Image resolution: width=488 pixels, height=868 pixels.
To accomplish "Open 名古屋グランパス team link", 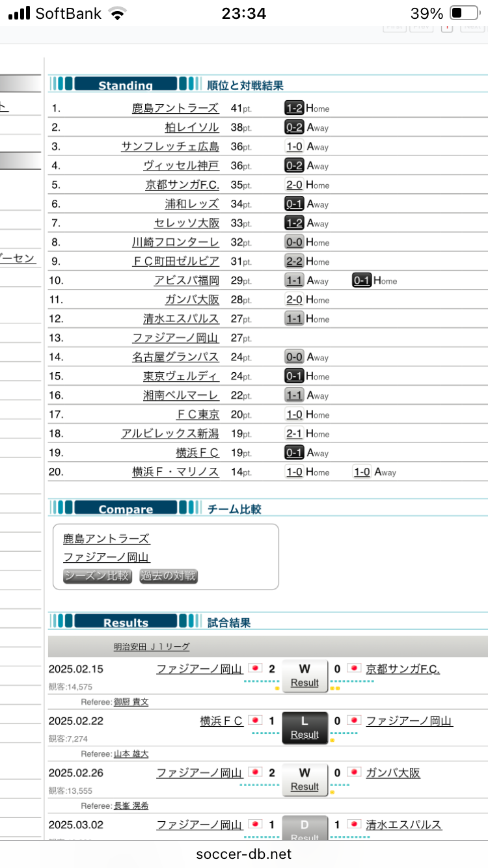I will (175, 358).
